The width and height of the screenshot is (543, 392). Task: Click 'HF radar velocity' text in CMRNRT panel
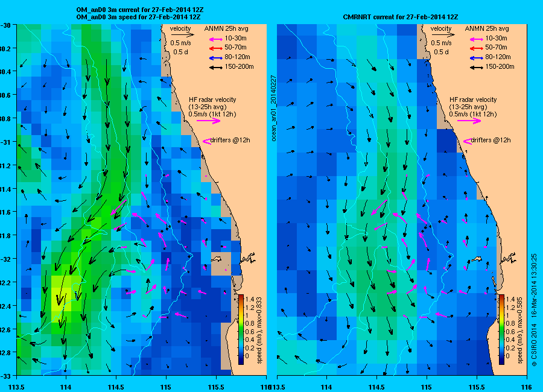click(473, 100)
